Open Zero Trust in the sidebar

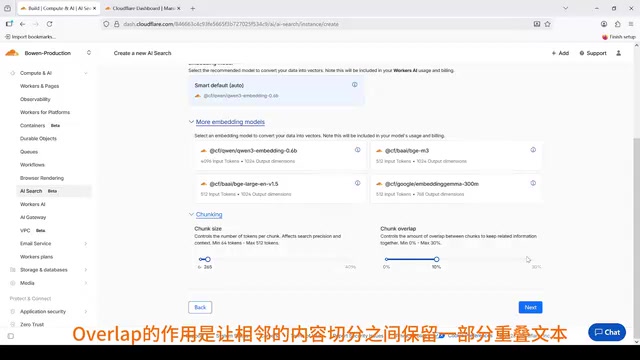32,324
